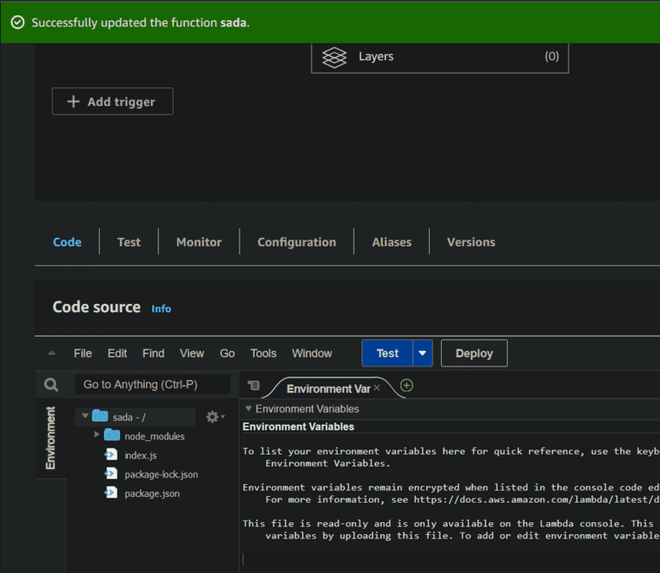Click the new tab plus icon

pyautogui.click(x=407, y=386)
